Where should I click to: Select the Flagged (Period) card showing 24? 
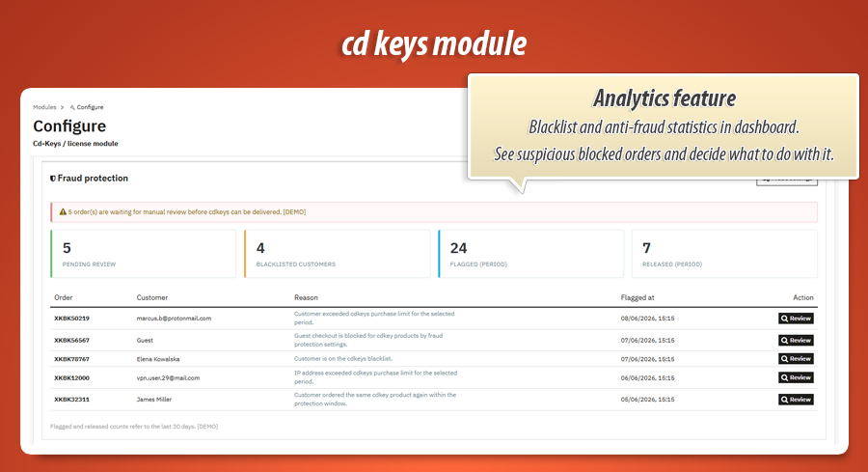coord(530,254)
